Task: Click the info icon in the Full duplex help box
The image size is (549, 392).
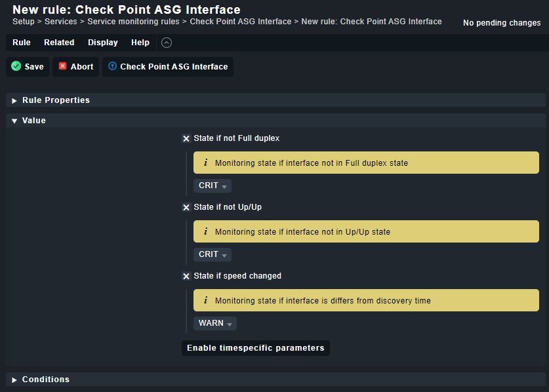Action: tap(205, 163)
